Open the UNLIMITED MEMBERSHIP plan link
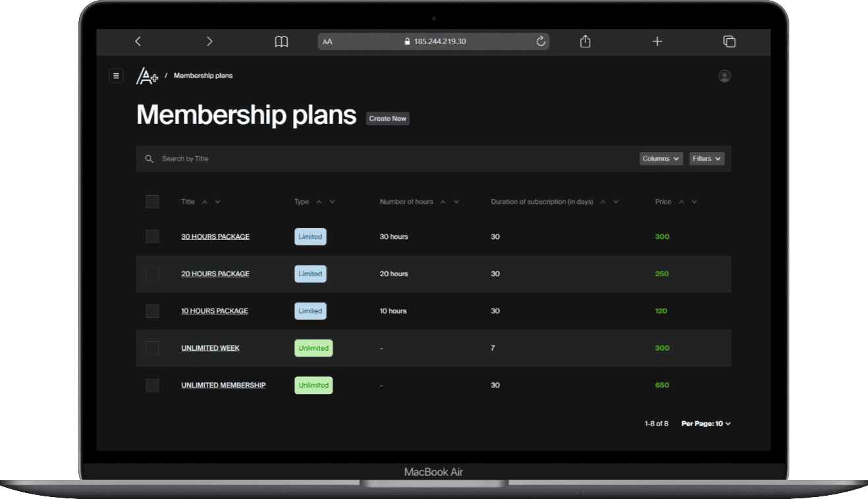 pyautogui.click(x=223, y=385)
